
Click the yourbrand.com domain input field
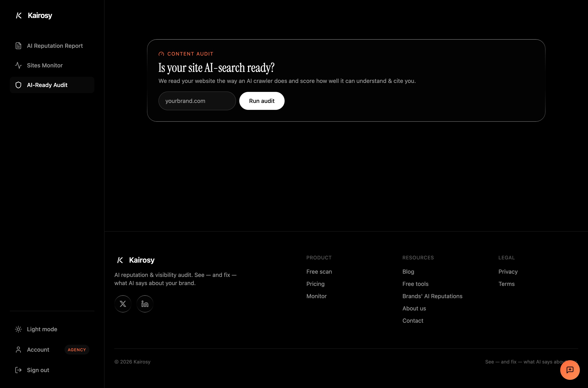click(197, 101)
